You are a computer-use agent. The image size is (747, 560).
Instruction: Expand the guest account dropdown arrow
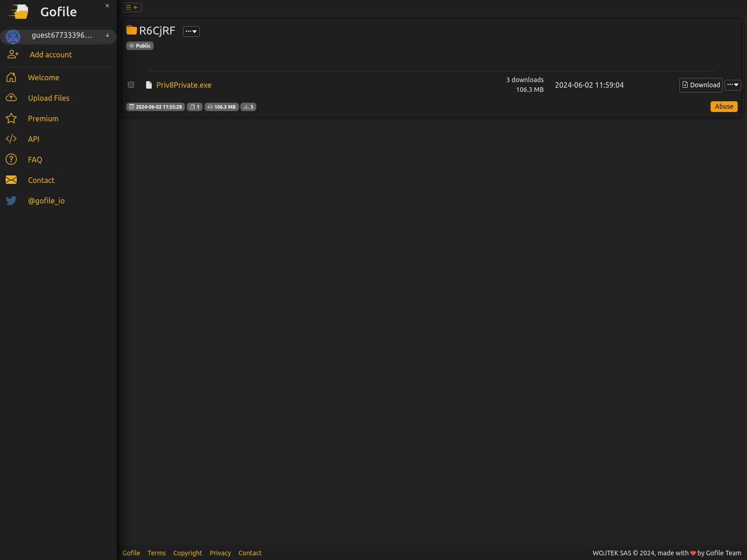point(107,35)
